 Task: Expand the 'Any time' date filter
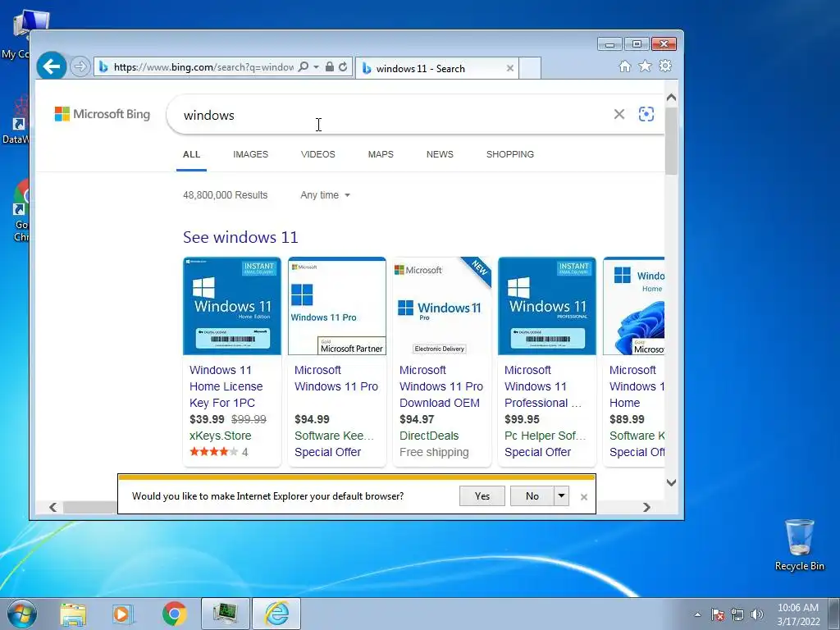(x=325, y=195)
